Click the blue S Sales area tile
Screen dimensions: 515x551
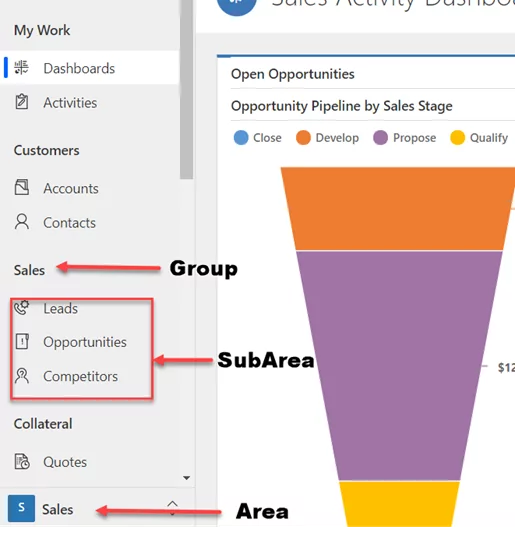click(21, 508)
